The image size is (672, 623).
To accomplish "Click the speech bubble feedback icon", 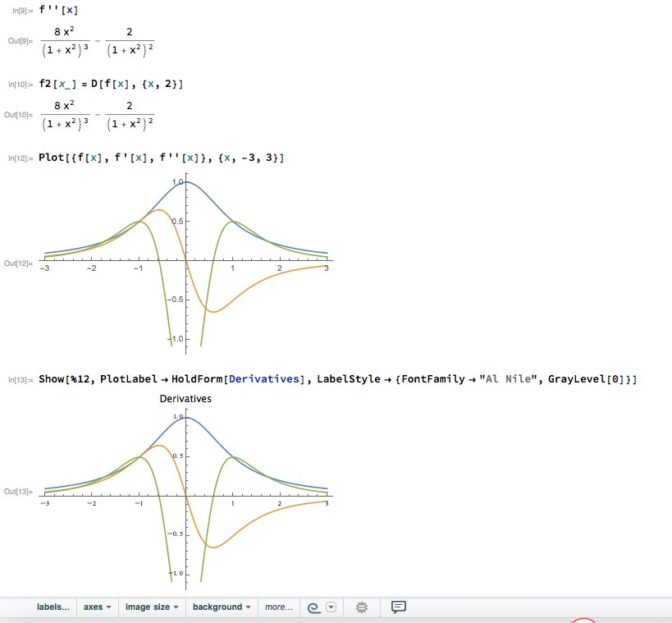I will point(399,607).
